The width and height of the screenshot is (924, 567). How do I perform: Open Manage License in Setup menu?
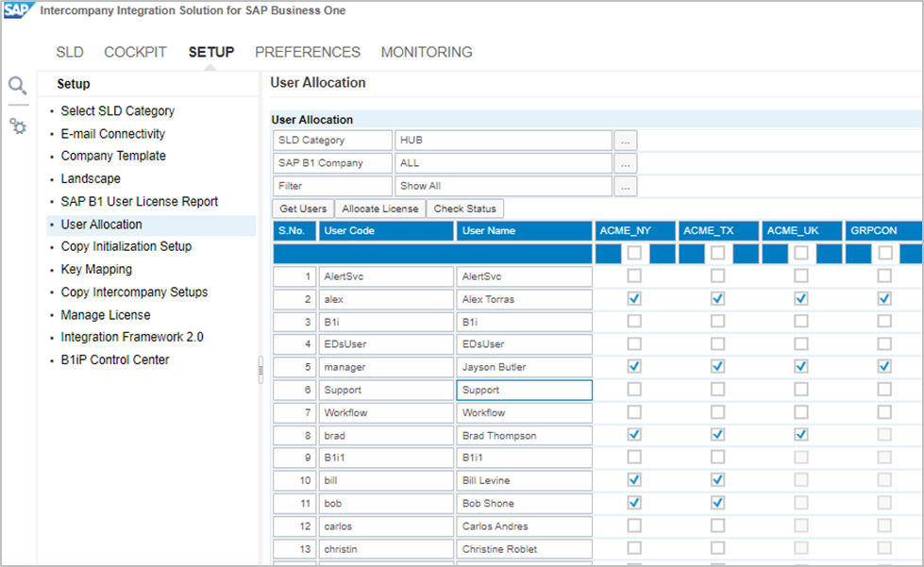tap(106, 315)
